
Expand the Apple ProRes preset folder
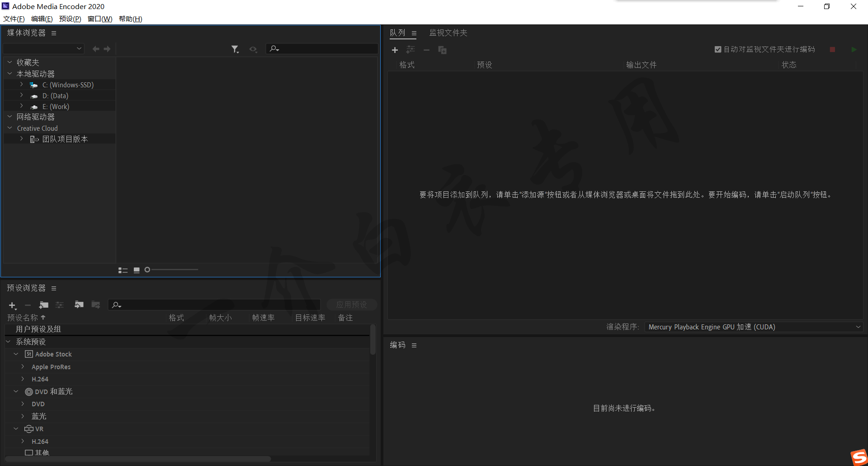23,366
